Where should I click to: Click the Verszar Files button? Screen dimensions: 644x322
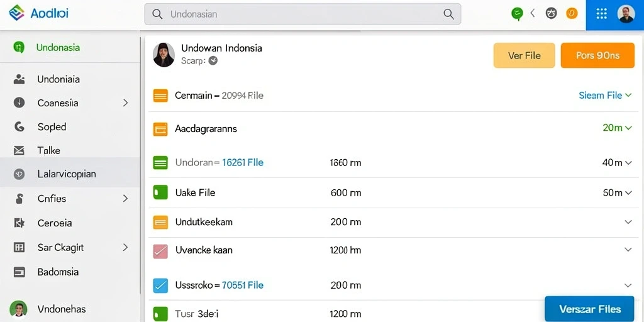pos(590,309)
